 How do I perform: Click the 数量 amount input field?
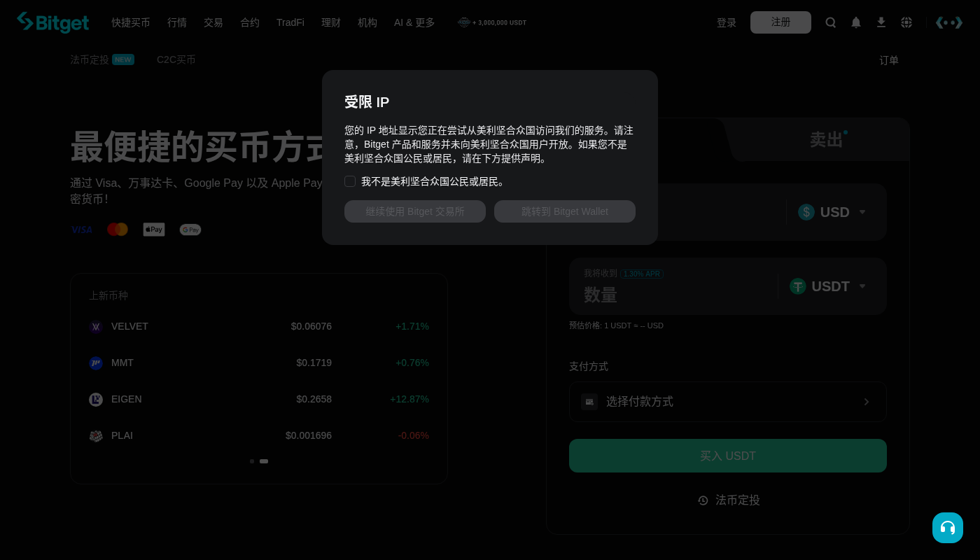[x=672, y=295]
